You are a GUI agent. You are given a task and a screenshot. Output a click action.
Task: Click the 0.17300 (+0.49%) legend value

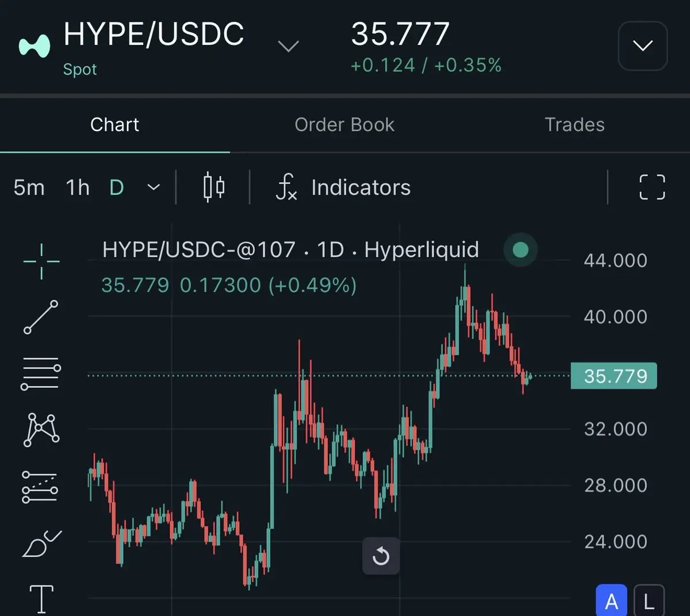click(268, 285)
